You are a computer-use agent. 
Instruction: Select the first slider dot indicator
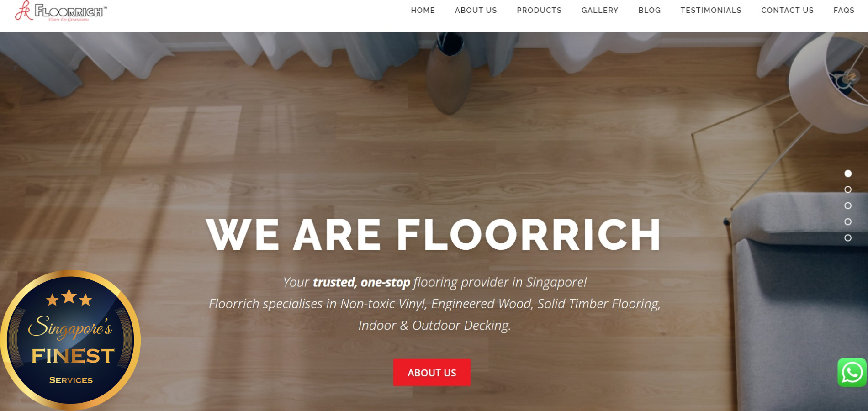click(848, 174)
